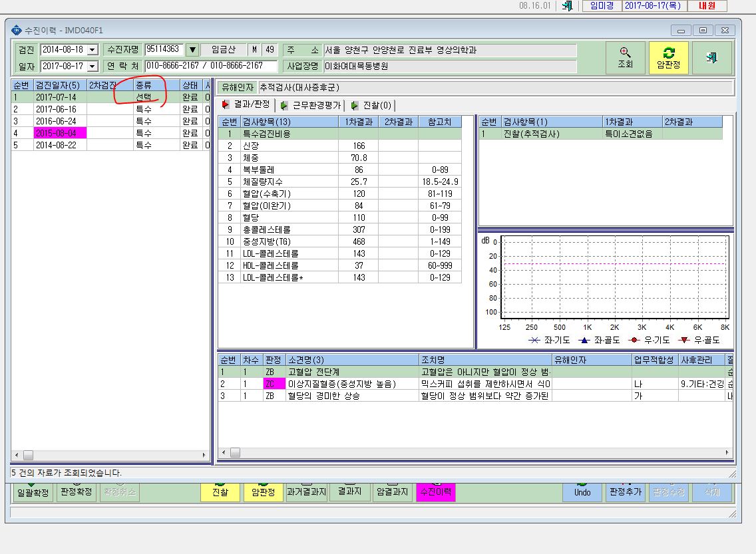The image size is (756, 554).
Task: Open the 진찰(0) tab
Action: [371, 105]
